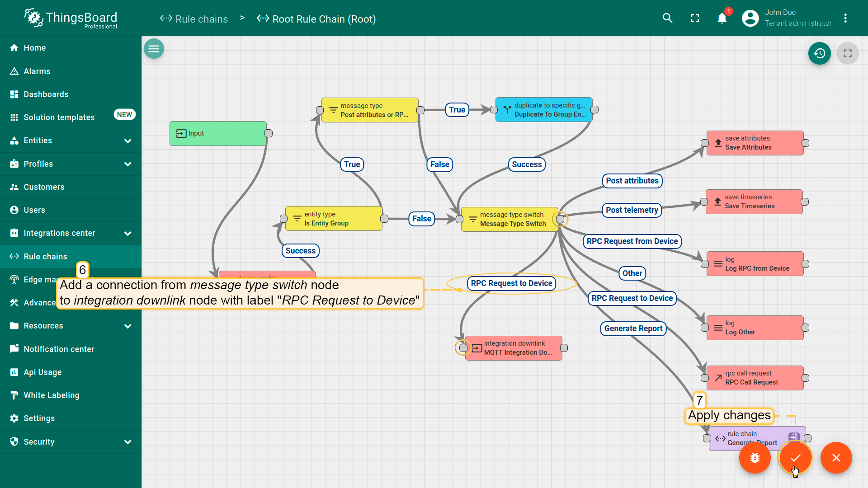
Task: Open the notifications bell
Action: 722,18
